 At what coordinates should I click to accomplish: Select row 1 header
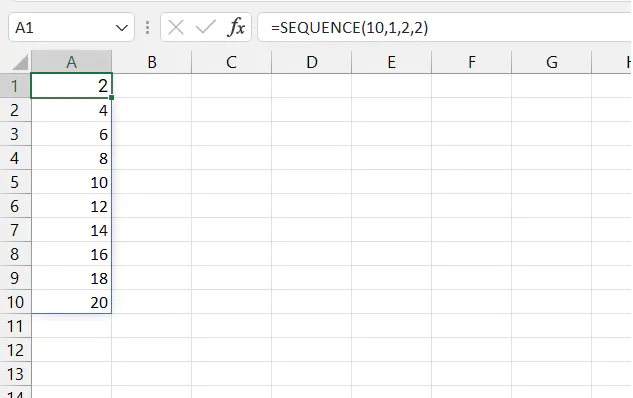click(x=15, y=86)
